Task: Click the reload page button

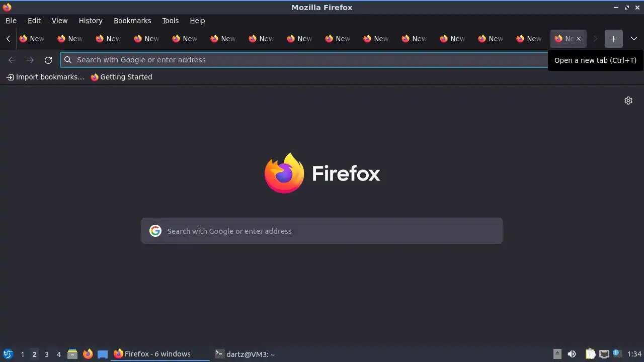Action: (48, 60)
